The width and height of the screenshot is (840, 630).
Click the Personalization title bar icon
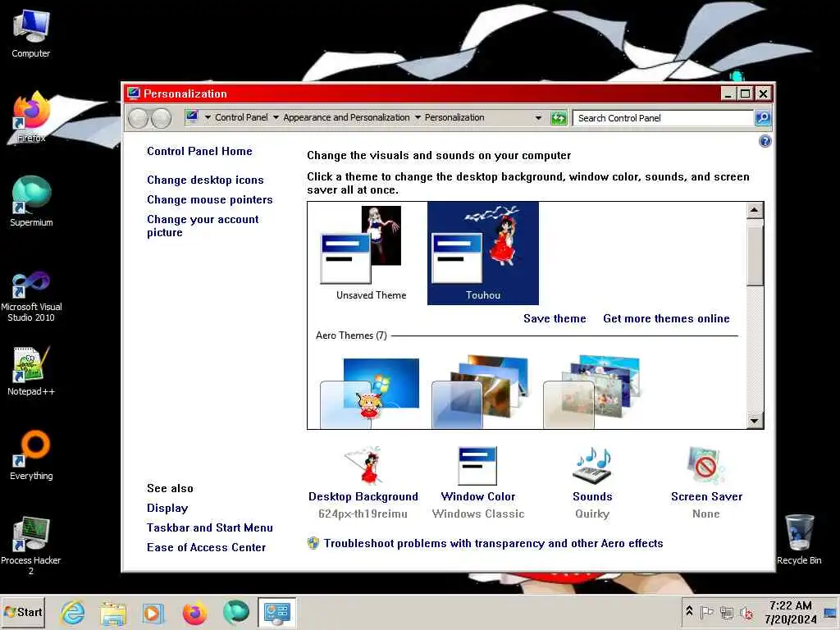(x=134, y=94)
